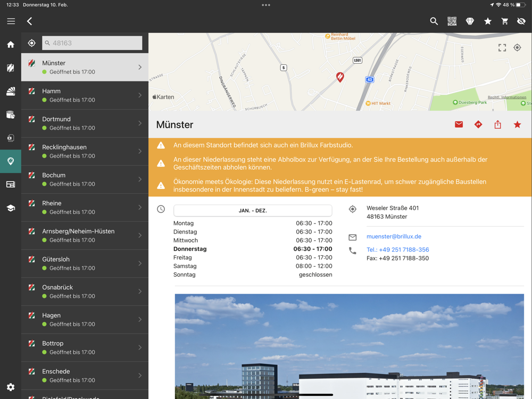
Task: Tap the HIT Markt map label
Action: [x=378, y=104]
